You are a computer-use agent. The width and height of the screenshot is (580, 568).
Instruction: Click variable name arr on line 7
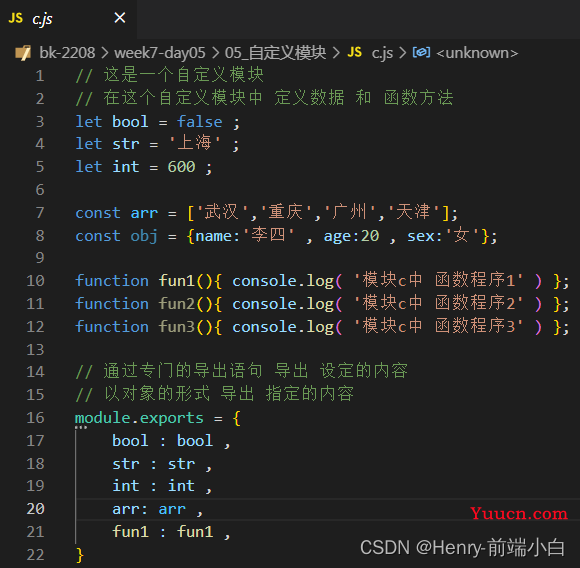point(144,213)
